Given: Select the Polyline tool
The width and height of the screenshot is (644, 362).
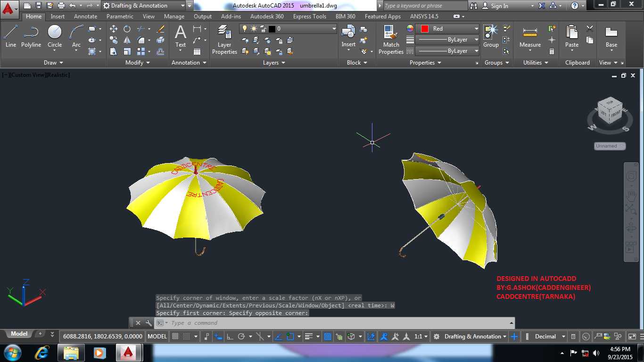Looking at the screenshot, I should 31,36.
